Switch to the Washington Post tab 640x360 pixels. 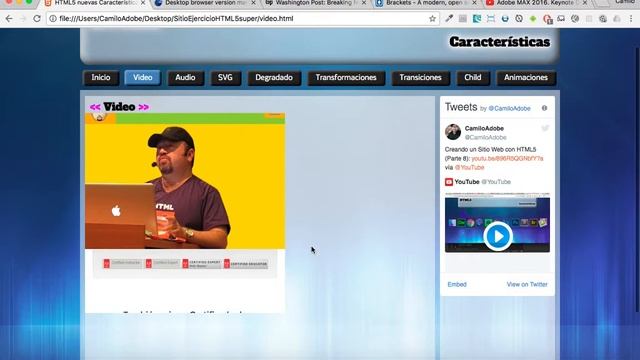tap(313, 3)
